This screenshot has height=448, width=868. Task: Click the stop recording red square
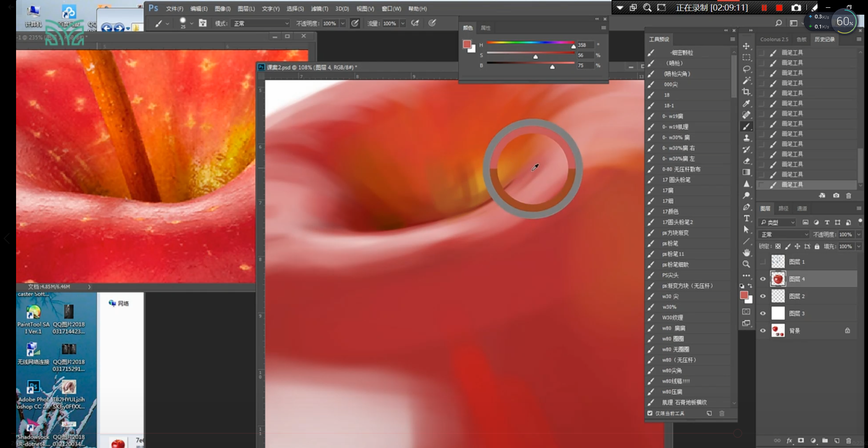coord(779,8)
